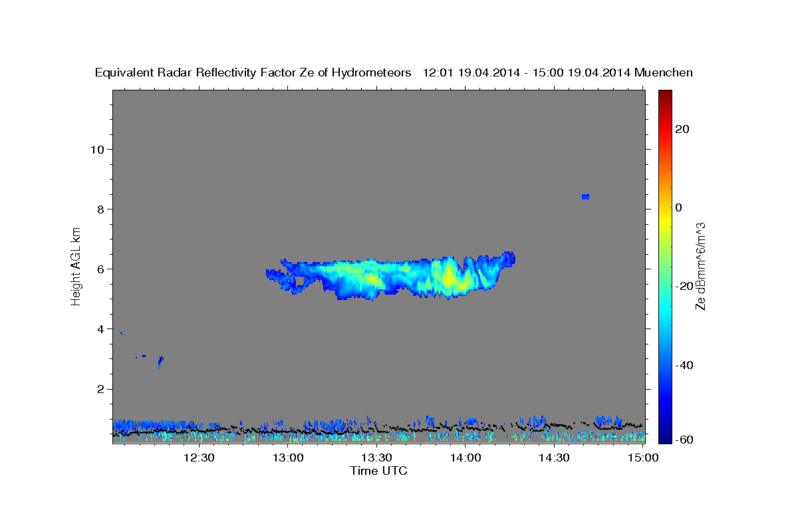
Task: Click the colorbar value '-60'
Action: 683,440
